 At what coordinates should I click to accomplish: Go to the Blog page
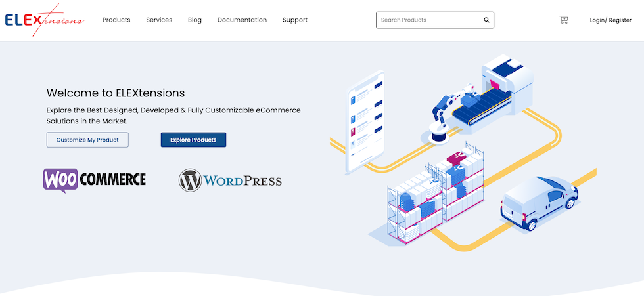195,20
